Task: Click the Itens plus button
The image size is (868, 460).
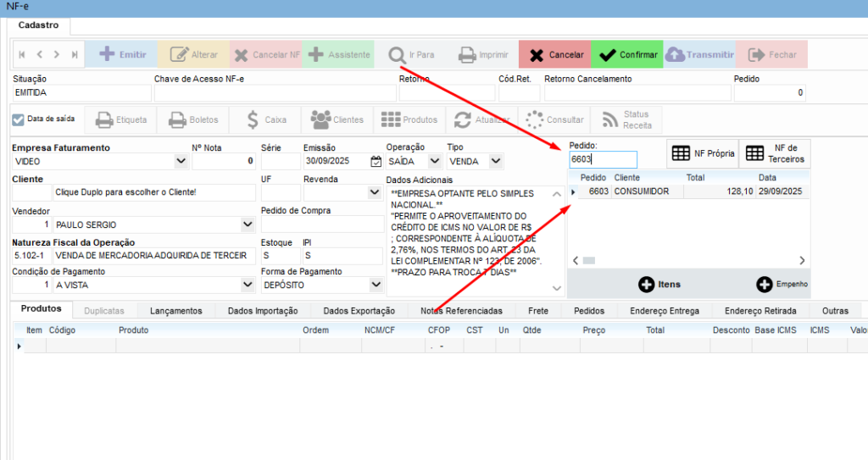Action: (x=659, y=285)
